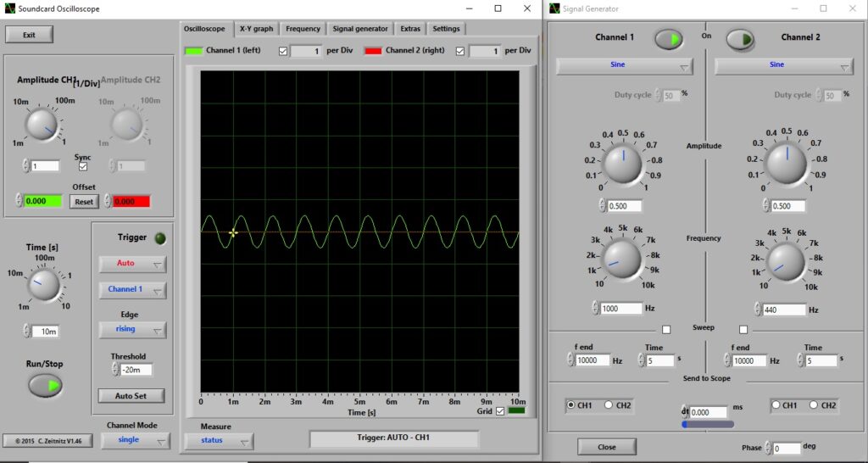Open the Settings tab
The image size is (868, 463).
coord(446,29)
